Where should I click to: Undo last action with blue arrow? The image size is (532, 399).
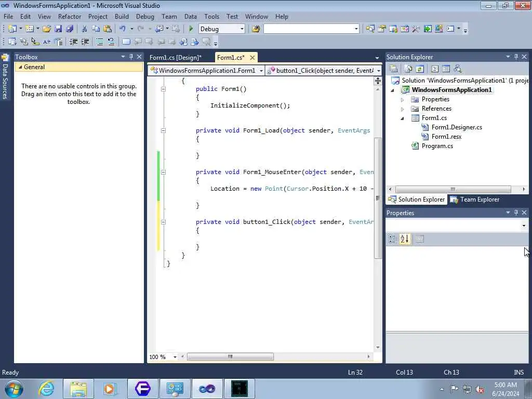[123, 29]
